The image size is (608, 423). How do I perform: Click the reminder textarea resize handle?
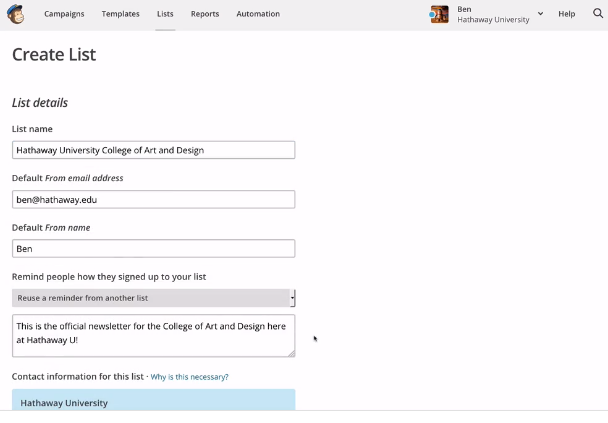[291, 353]
